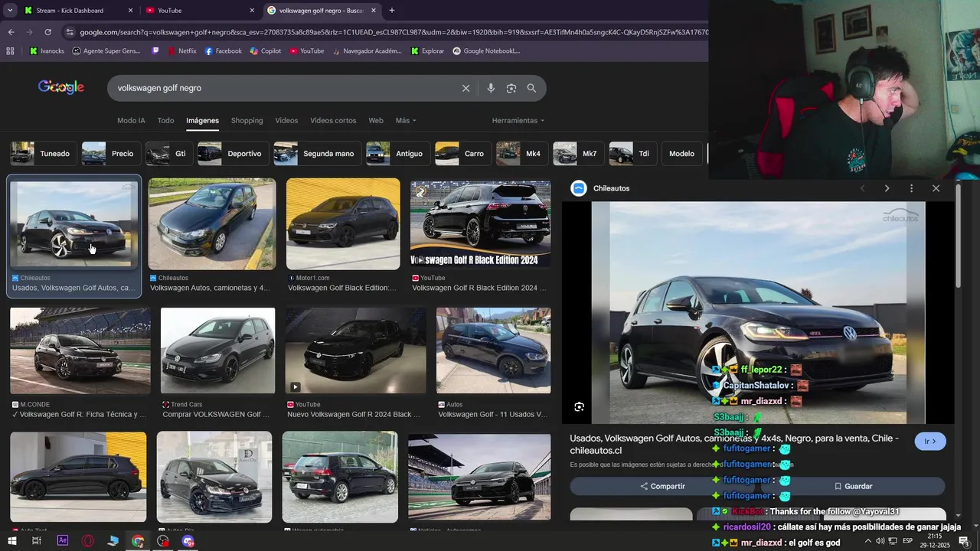Launch Opera browser from the taskbar
Image resolution: width=980 pixels, height=551 pixels.
[x=88, y=541]
